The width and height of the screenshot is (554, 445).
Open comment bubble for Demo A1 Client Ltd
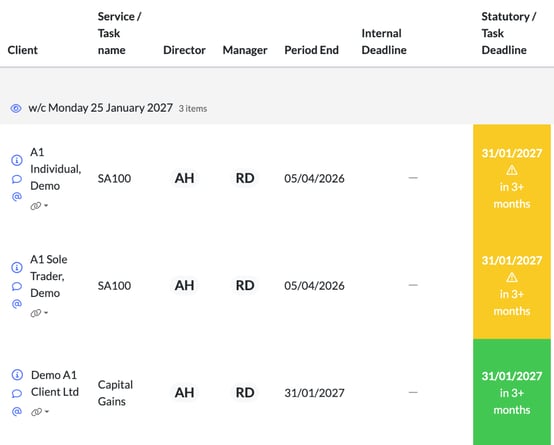coord(17,393)
